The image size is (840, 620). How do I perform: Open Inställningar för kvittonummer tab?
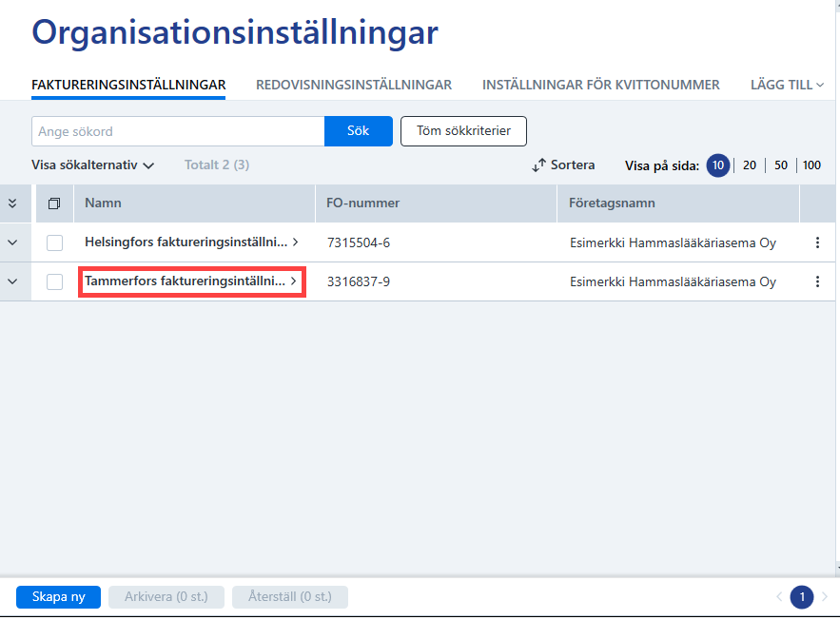600,85
